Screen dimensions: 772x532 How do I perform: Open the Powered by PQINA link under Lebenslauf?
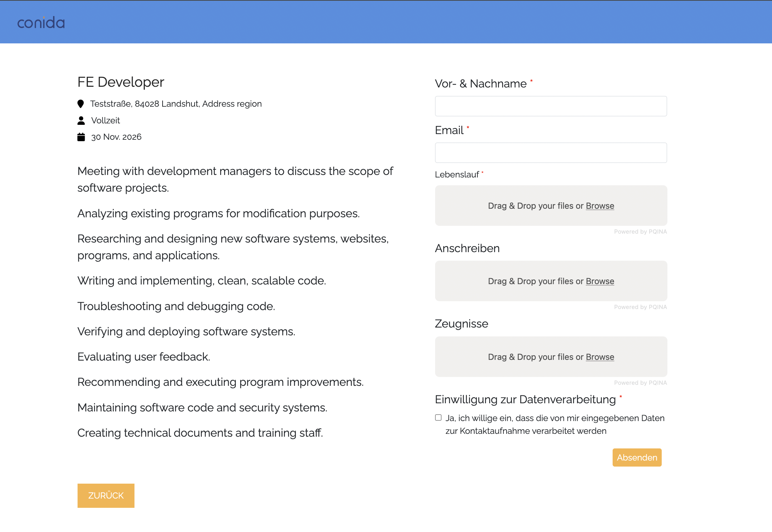click(x=640, y=232)
